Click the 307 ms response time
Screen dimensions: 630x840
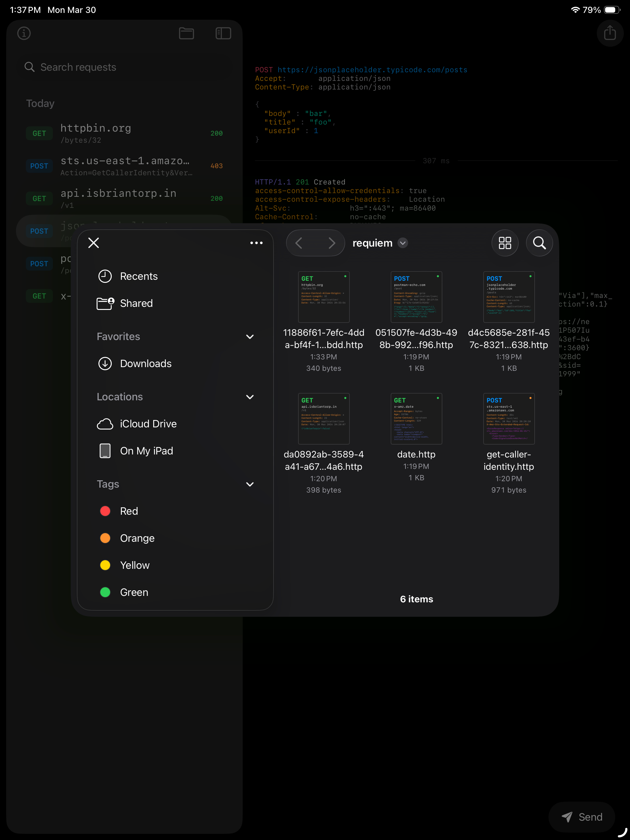click(x=436, y=160)
